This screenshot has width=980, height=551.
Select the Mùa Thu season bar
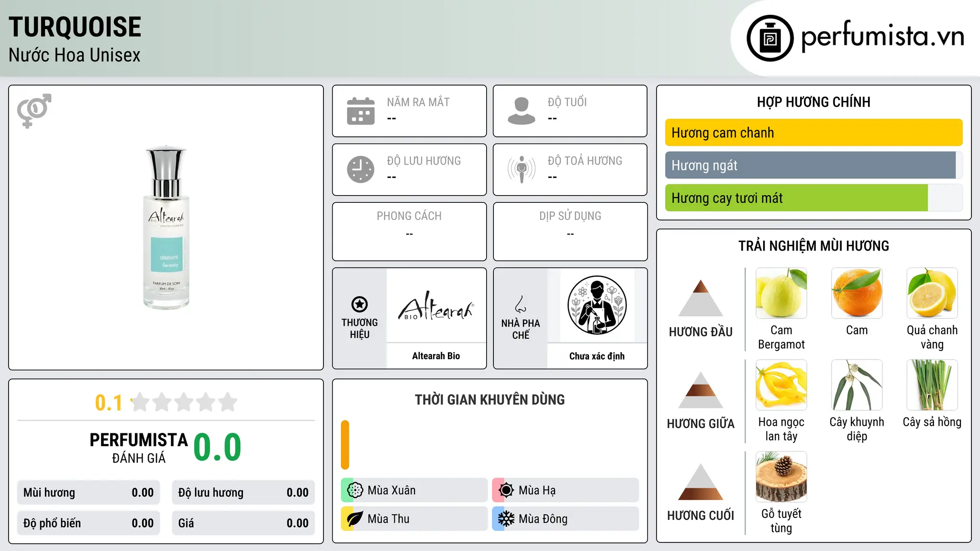coord(414,519)
